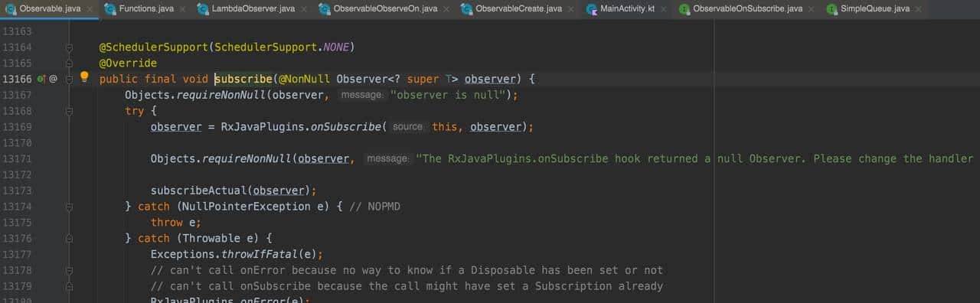The height and width of the screenshot is (303, 980).
Task: Click the green implements-method gutter icon
Action: click(x=41, y=79)
